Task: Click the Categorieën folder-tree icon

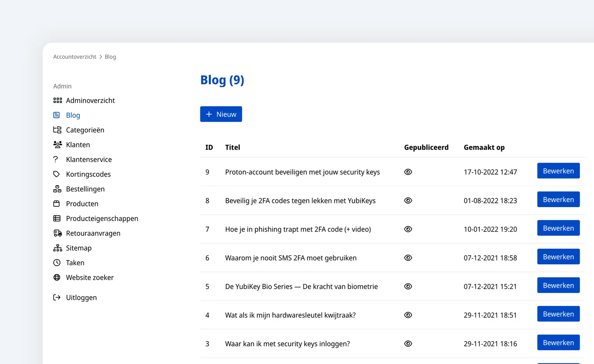Action: tap(57, 130)
